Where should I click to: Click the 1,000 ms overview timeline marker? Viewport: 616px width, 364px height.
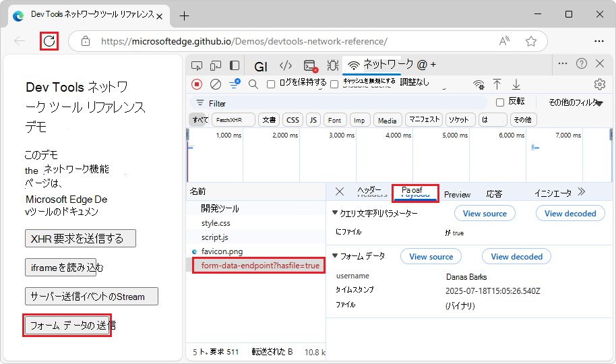pos(228,135)
